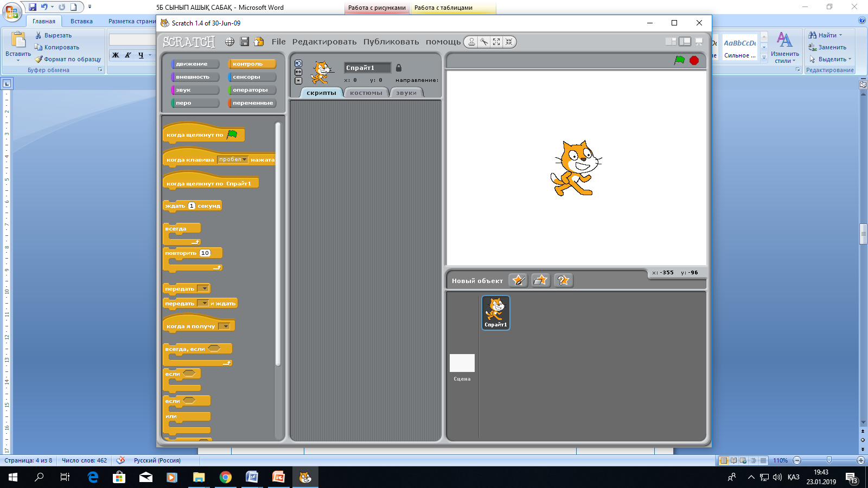Select the звук block category
The width and height of the screenshot is (868, 488).
tap(195, 90)
